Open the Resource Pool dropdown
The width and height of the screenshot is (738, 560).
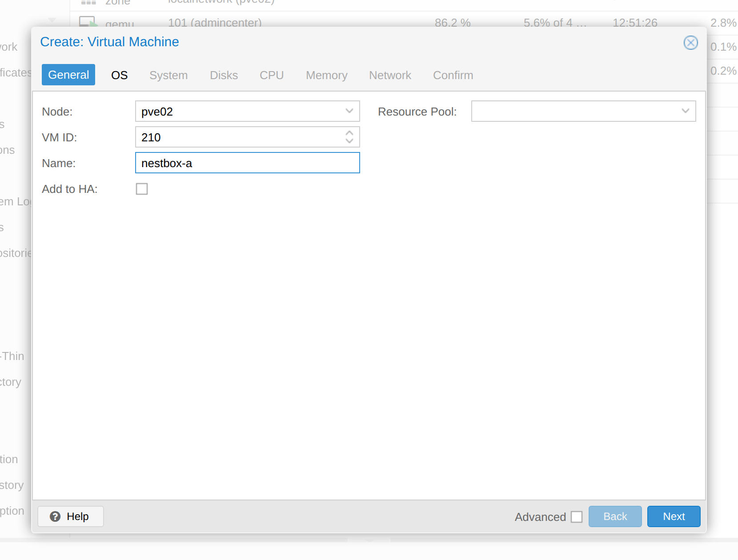pyautogui.click(x=685, y=111)
